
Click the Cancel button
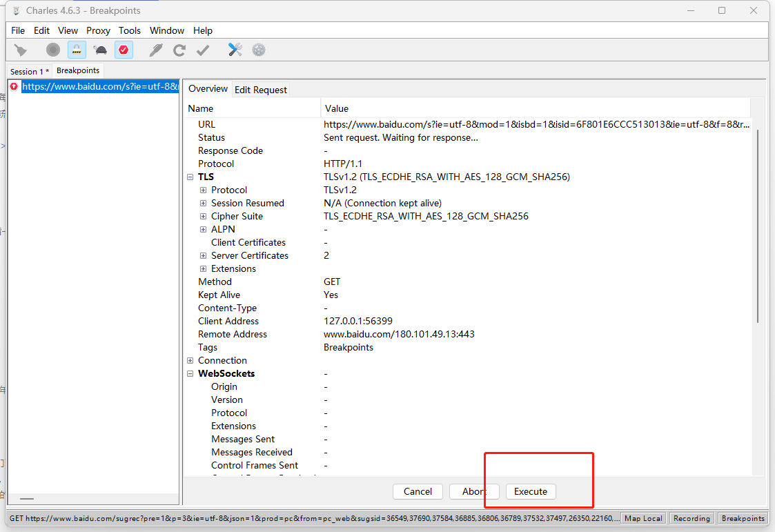pos(418,491)
